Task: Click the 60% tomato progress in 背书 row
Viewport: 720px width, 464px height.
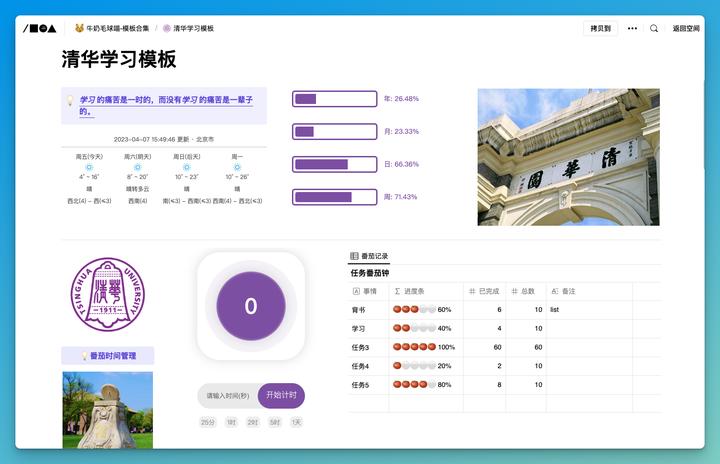Action: pyautogui.click(x=422, y=310)
